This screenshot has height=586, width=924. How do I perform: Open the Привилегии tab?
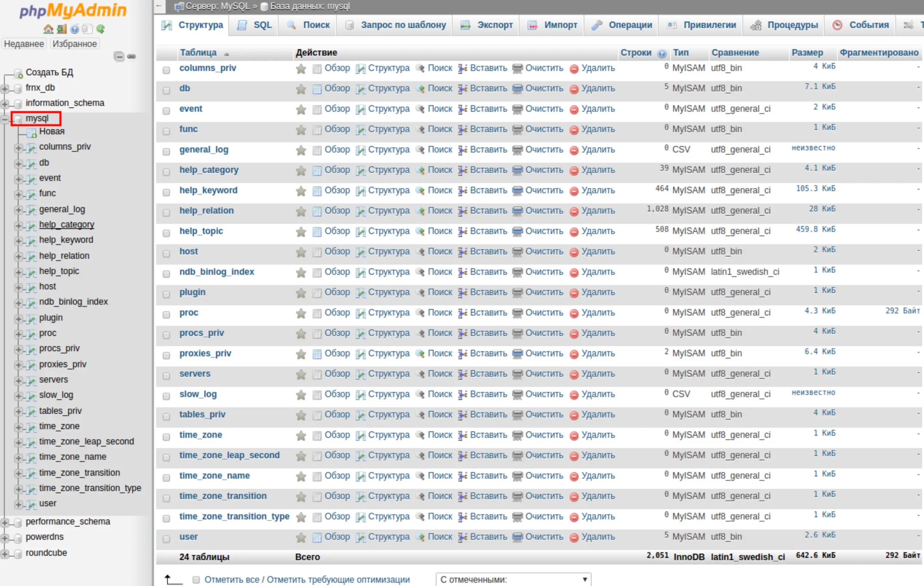[x=702, y=25]
